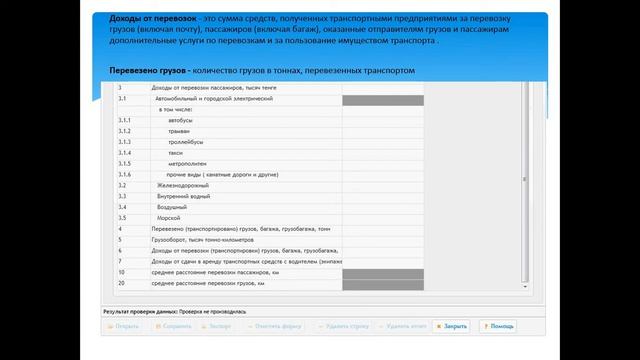Select the row Доходы от сдачи в аренду транспортных средств
This screenshot has width=640, height=360.
click(247, 262)
